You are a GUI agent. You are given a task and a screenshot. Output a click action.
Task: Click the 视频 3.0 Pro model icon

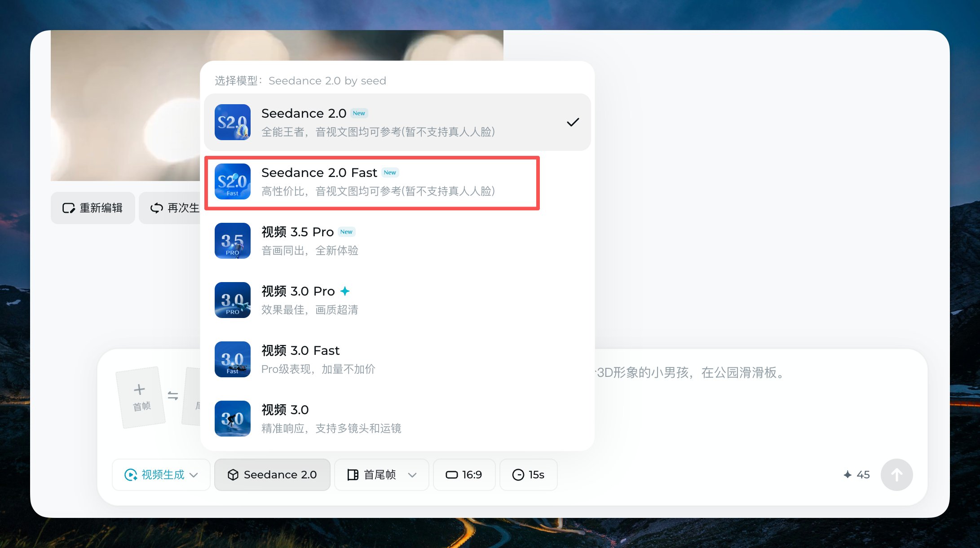pyautogui.click(x=232, y=300)
